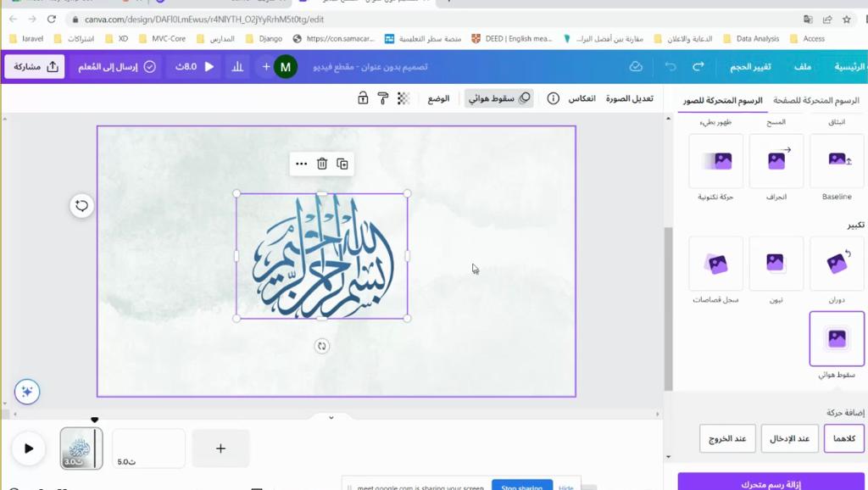This screenshot has width=868, height=490.
Task: Select the 5.0 second timeline page
Action: [x=148, y=448]
